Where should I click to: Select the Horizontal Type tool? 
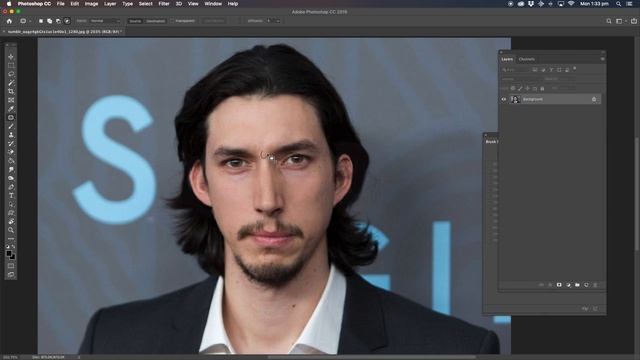[x=11, y=195]
